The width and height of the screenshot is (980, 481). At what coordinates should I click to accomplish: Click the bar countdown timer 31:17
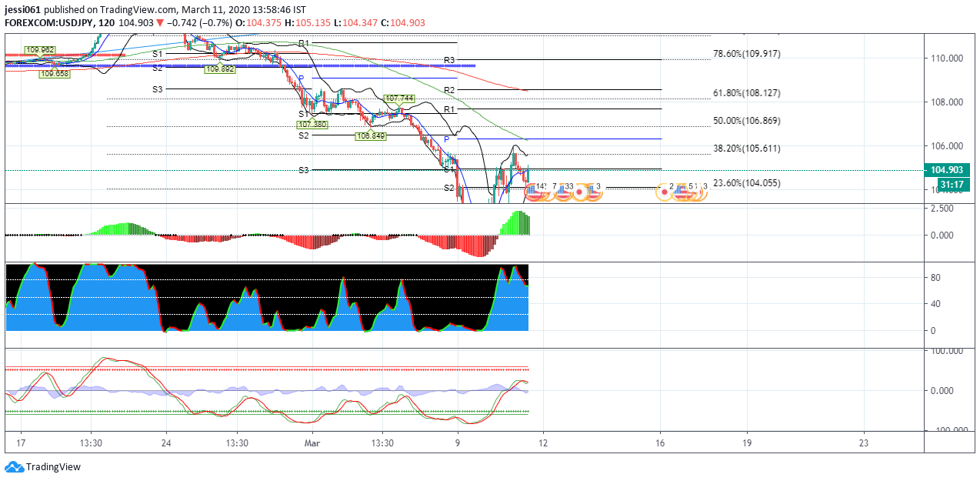tap(952, 184)
